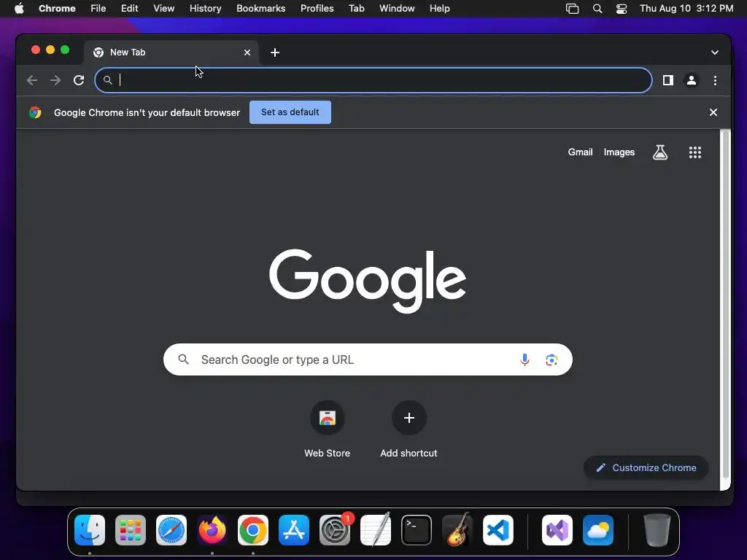This screenshot has height=560, width=747.
Task: Open the Chrome side panel
Action: [668, 80]
